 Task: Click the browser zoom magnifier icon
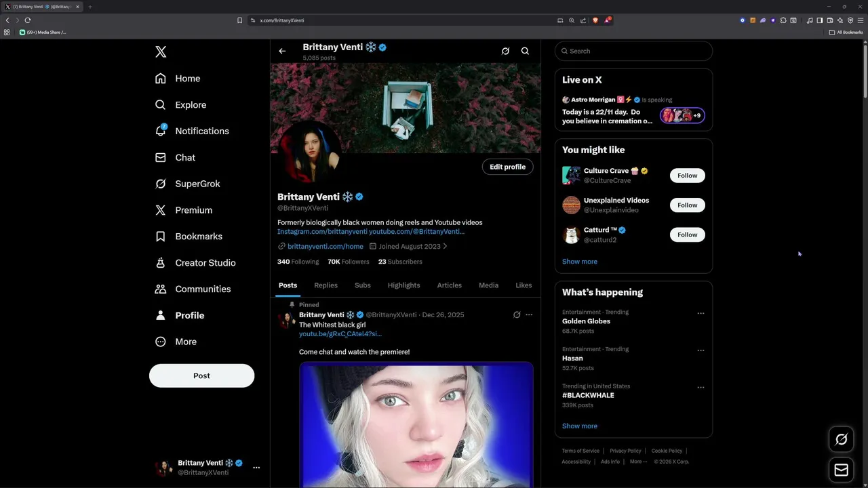572,20
